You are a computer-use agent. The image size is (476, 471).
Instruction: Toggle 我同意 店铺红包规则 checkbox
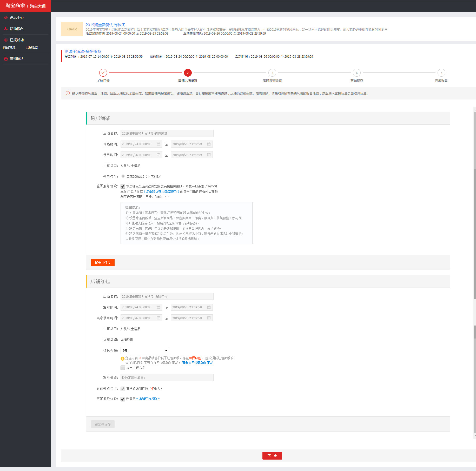pyautogui.click(x=123, y=399)
